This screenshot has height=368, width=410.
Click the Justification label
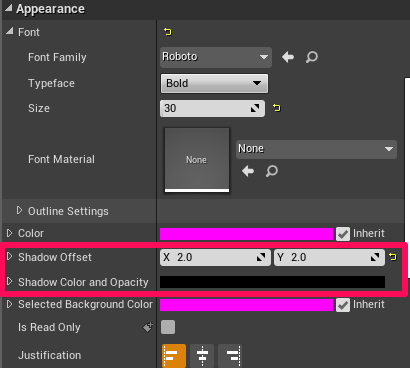50,355
